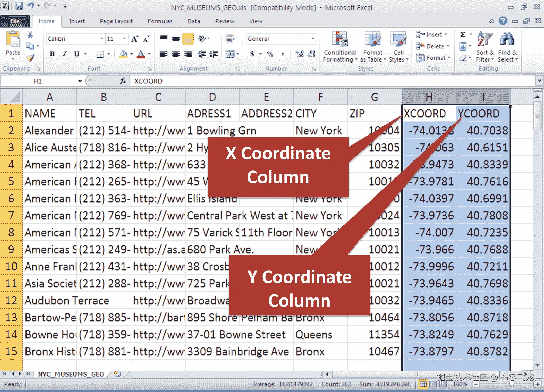Viewport: 544px width, 392px height.
Task: Click the AutoSum sigma icon
Action: [x=463, y=34]
